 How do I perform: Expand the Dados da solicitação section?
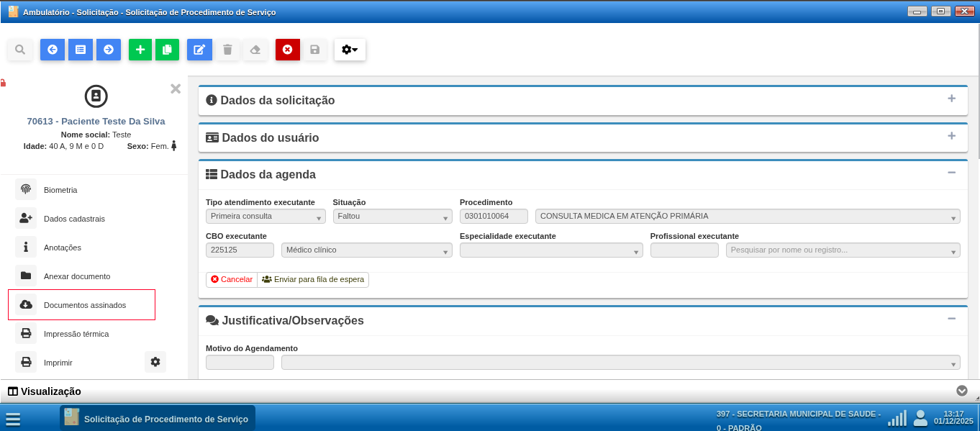[951, 99]
